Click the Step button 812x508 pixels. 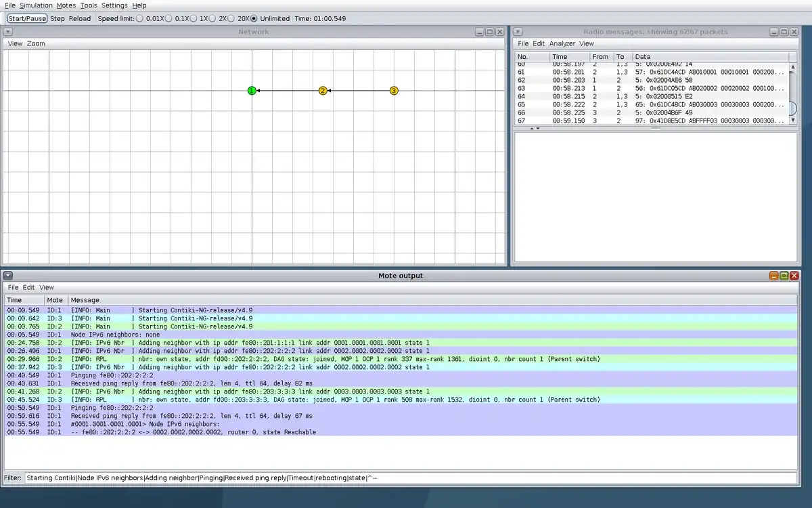58,18
